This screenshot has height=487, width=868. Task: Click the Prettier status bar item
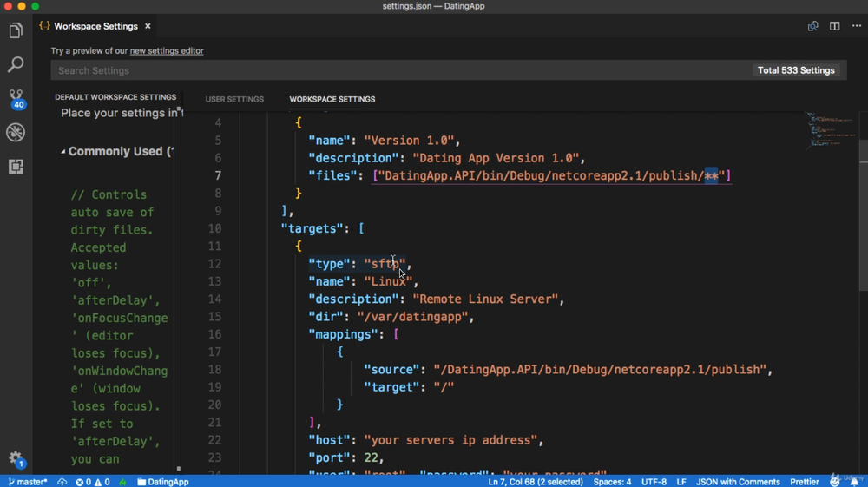804,482
